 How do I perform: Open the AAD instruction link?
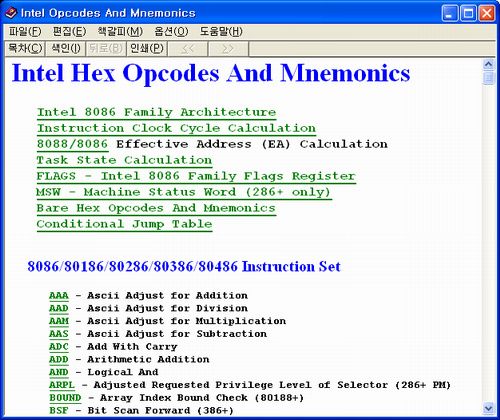pos(59,308)
